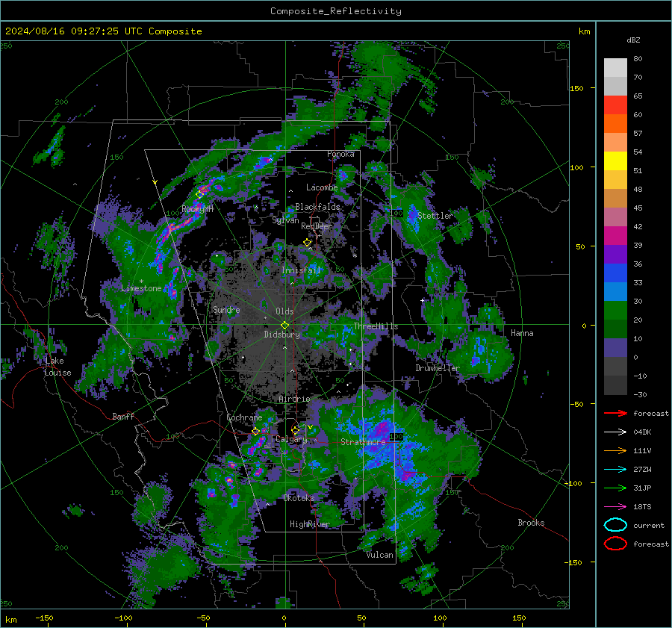Select the Didsbury label

pos(281,335)
